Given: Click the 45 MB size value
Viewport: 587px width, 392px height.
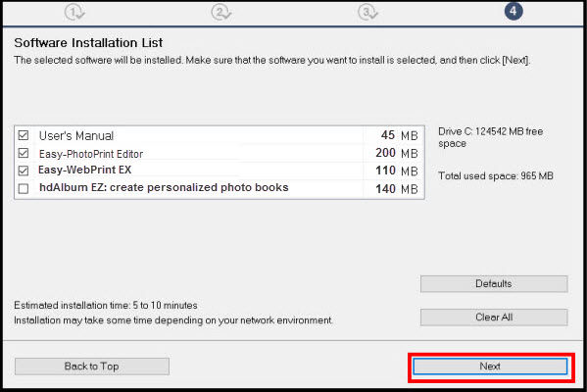Looking at the screenshot, I should (x=400, y=135).
